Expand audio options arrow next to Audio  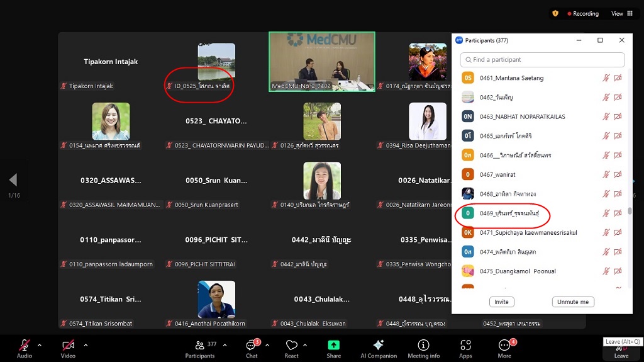40,345
